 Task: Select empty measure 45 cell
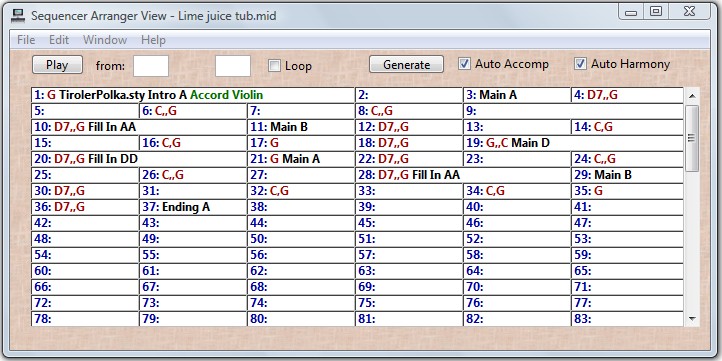click(409, 223)
